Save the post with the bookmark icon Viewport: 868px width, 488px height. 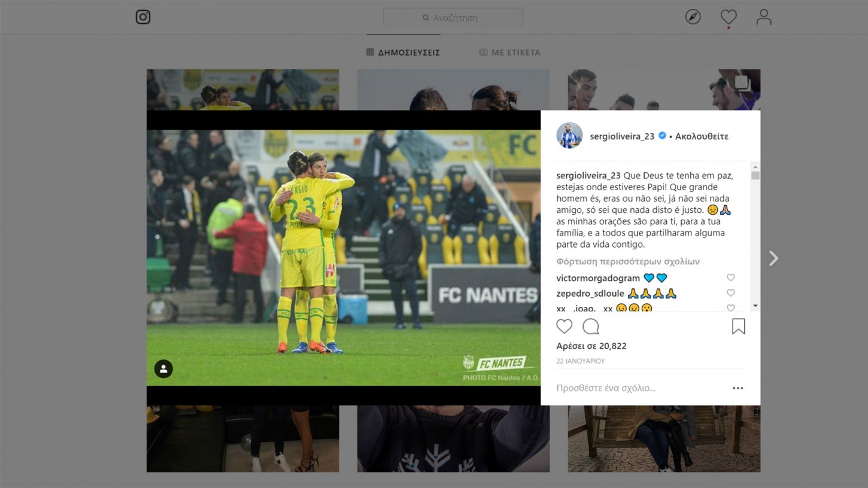tap(739, 326)
